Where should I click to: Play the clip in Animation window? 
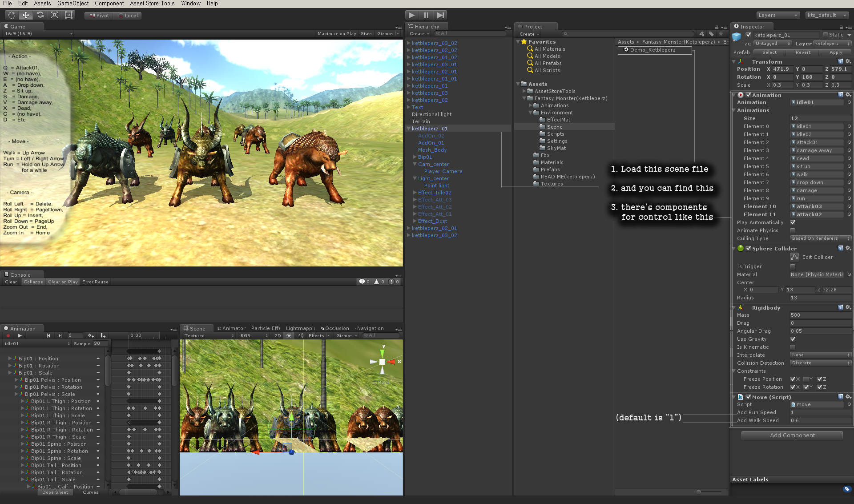20,336
